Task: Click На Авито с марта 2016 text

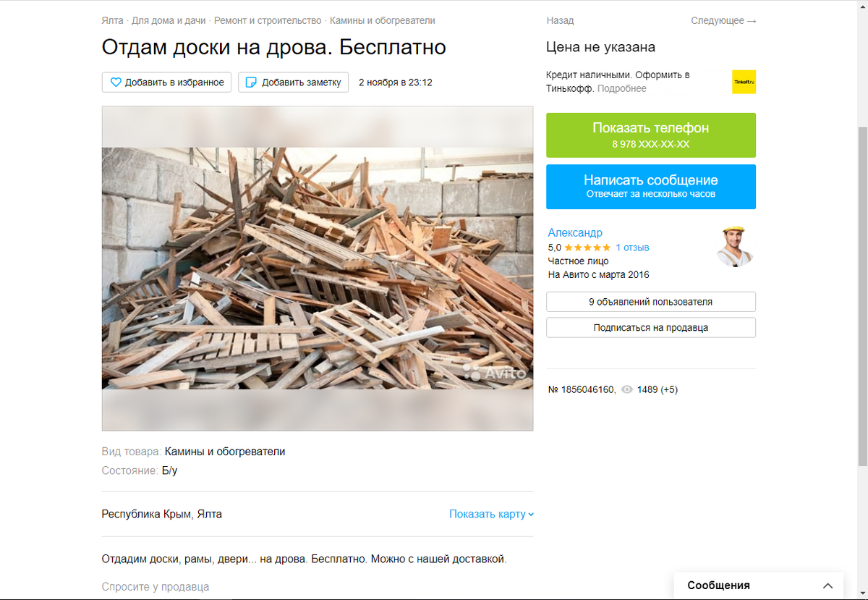Action: tap(599, 275)
